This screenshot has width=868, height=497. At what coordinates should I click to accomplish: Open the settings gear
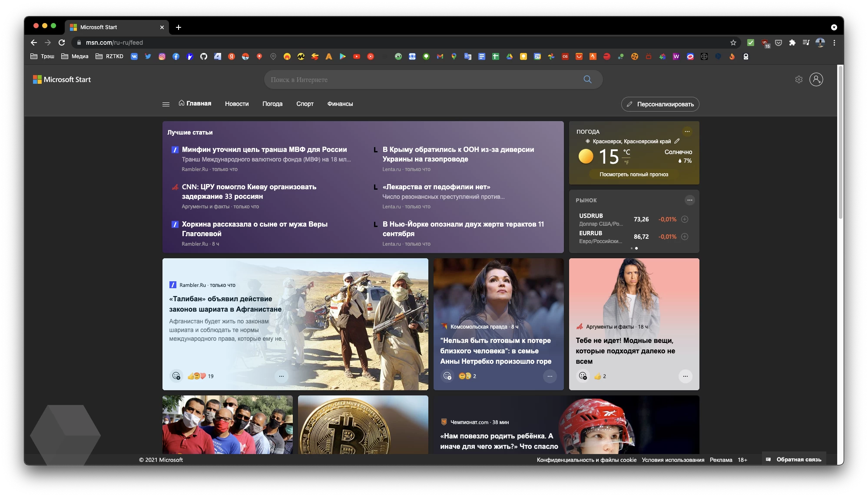[799, 79]
